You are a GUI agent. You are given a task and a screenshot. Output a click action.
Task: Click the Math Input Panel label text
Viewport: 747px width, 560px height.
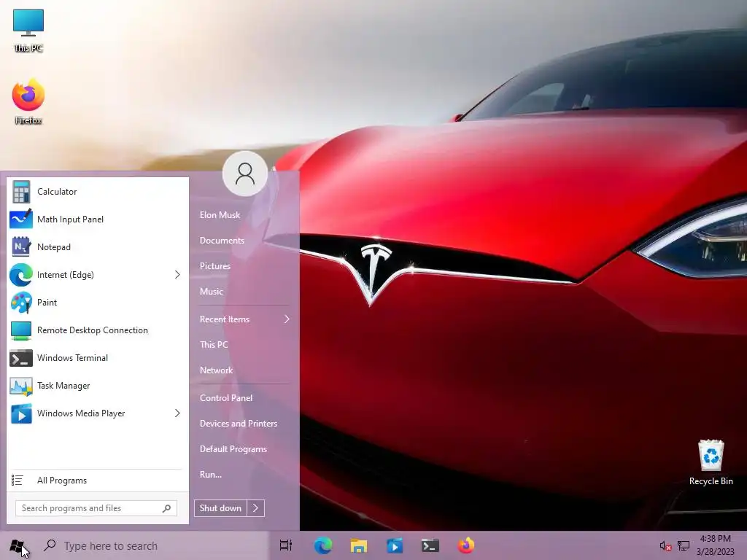pos(70,219)
